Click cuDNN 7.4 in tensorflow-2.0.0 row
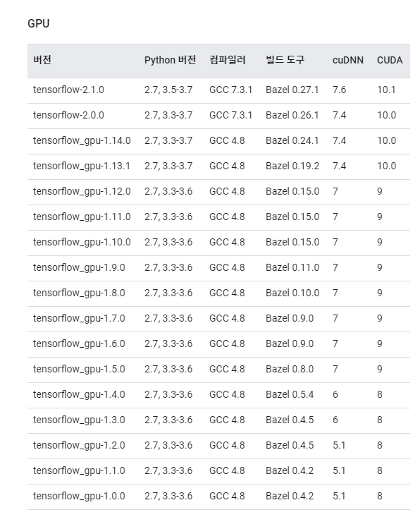 [339, 115]
